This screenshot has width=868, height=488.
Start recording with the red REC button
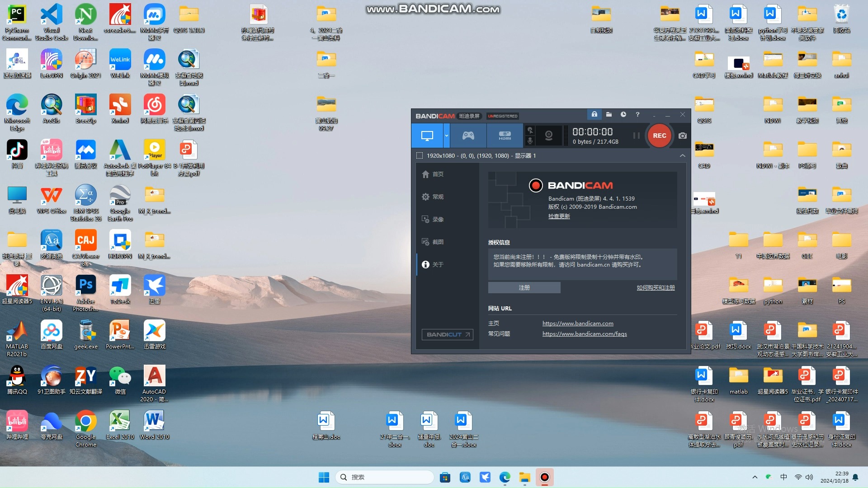[659, 136]
